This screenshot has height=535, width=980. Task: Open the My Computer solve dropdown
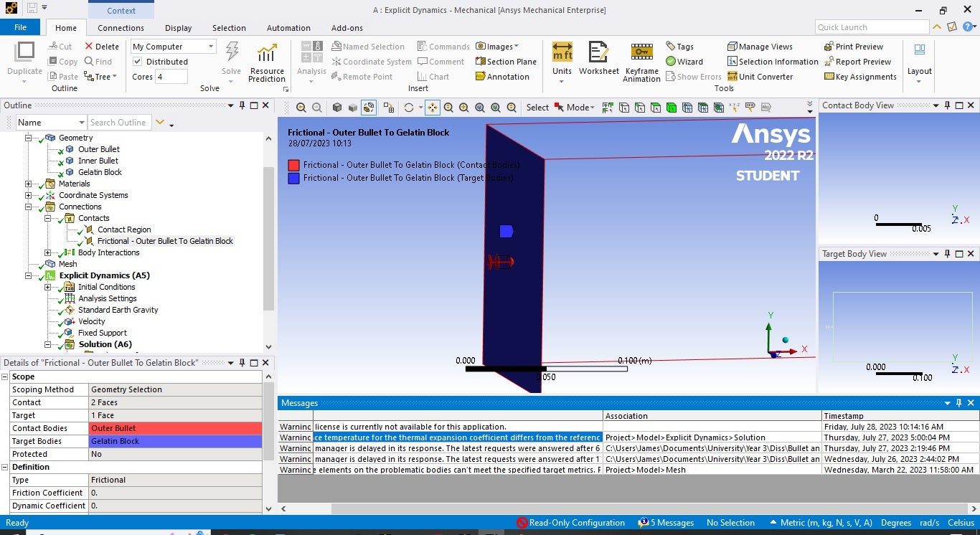173,47
